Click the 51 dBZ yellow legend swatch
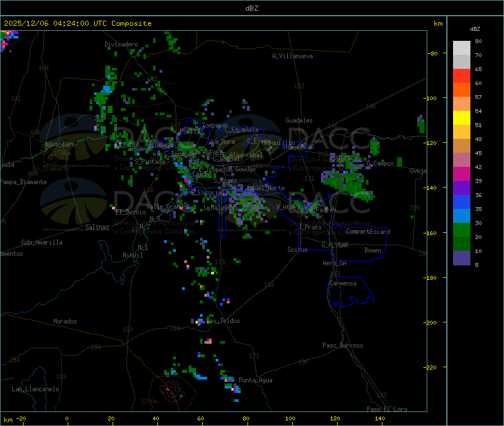The height and width of the screenshot is (426, 504). click(461, 118)
